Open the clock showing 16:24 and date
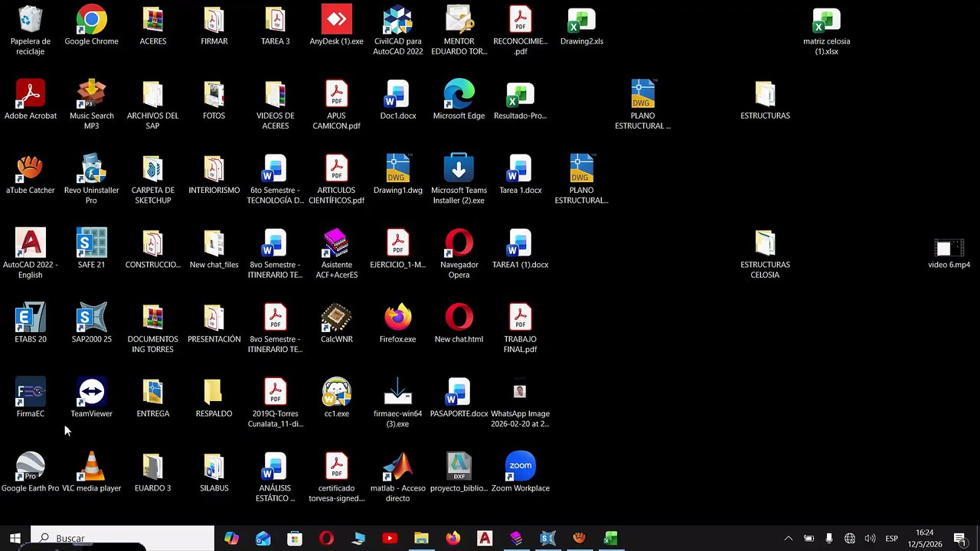 tap(925, 538)
